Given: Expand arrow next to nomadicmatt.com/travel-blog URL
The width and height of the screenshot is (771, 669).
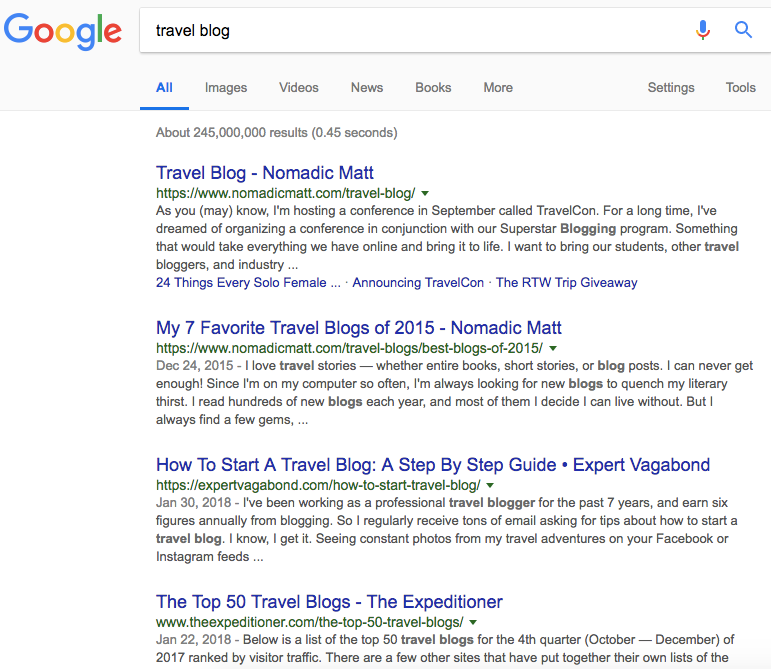Looking at the screenshot, I should coord(425,194).
